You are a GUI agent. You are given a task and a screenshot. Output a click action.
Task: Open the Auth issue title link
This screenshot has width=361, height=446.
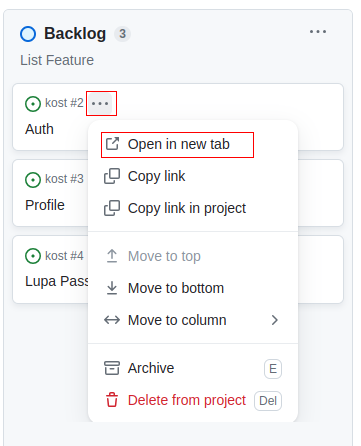click(39, 129)
